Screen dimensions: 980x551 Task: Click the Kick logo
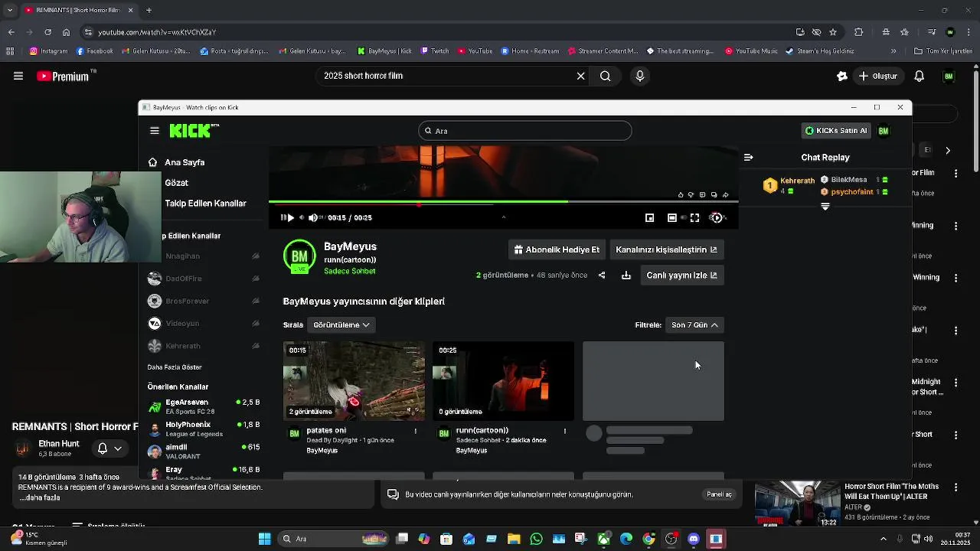point(194,131)
